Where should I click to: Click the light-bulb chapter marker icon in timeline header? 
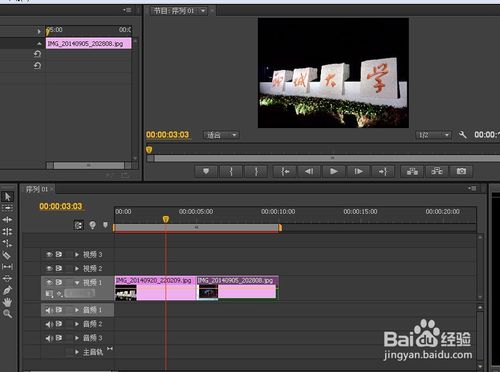(93, 225)
